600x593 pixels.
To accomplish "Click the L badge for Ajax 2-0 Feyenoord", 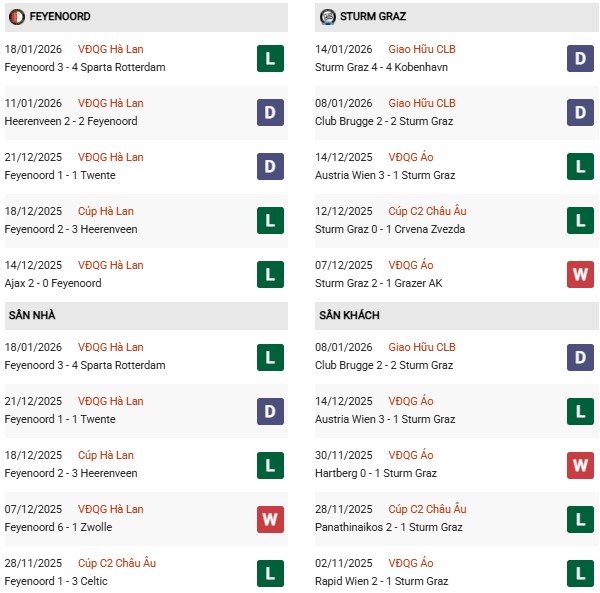I will (x=269, y=274).
